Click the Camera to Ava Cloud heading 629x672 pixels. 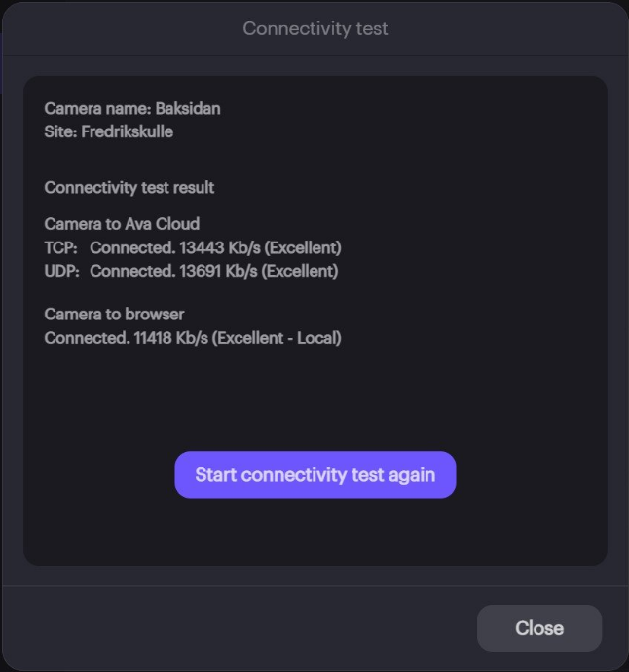(122, 224)
